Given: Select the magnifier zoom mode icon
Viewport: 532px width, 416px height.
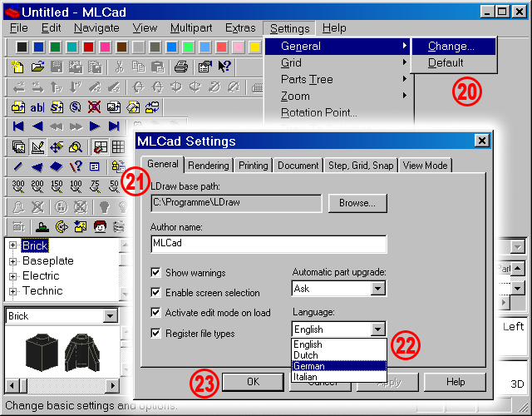Looking at the screenshot, I should click(x=76, y=147).
